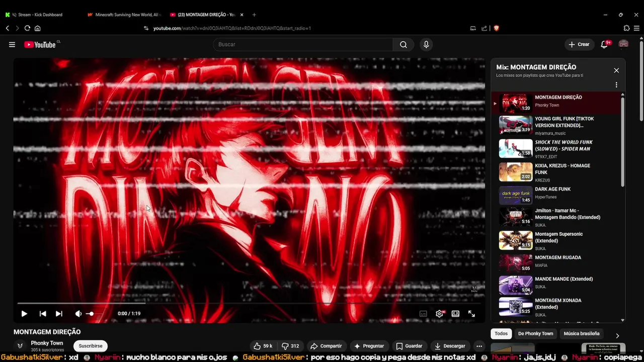Viewport: 644px width, 362px height.
Task: Open the Brave main menu
Action: click(637, 28)
